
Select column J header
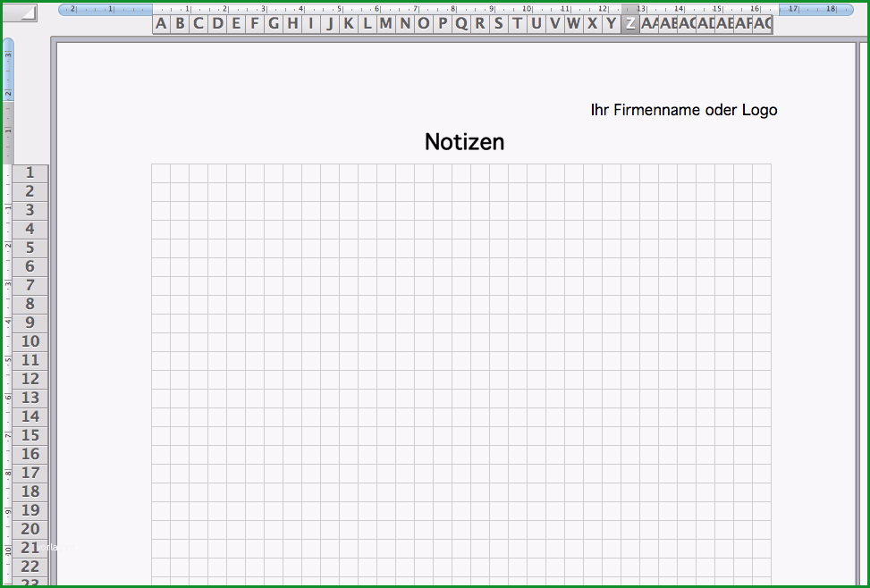click(x=330, y=24)
